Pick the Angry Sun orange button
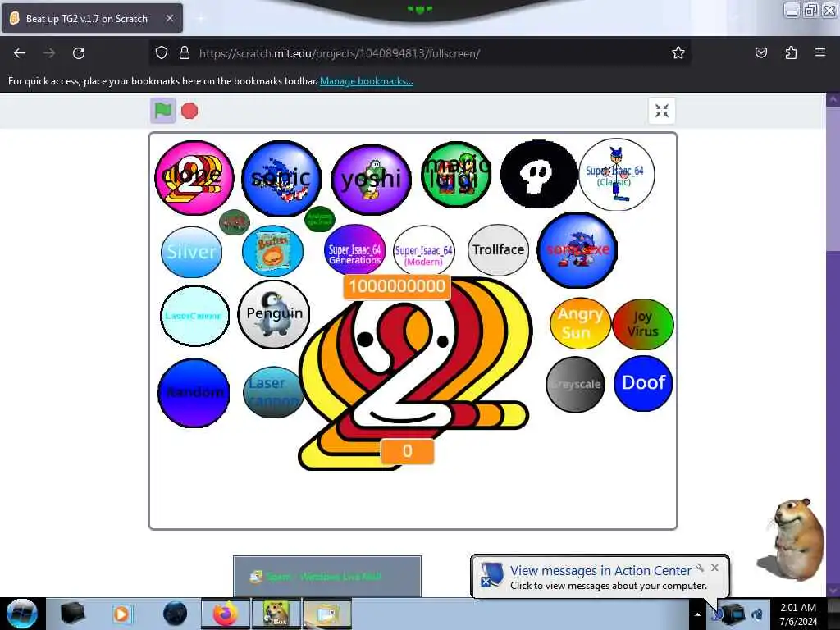 580,323
